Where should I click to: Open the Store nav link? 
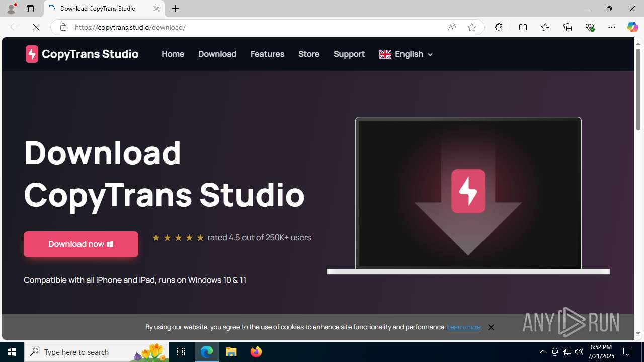tap(309, 54)
